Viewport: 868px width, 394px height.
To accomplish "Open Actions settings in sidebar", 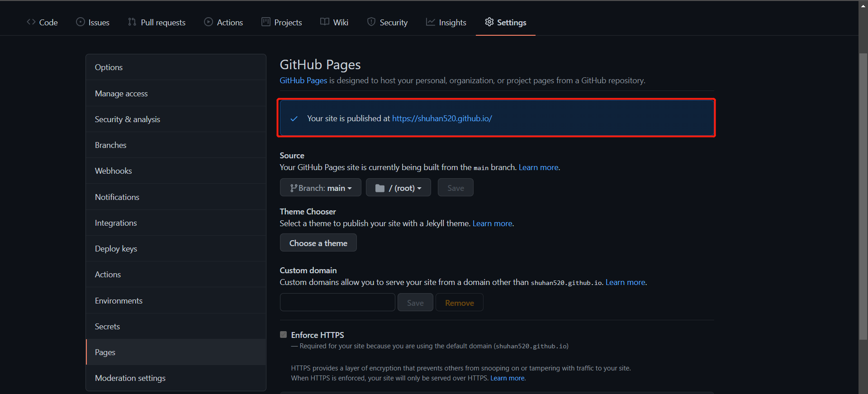I will click(176, 274).
